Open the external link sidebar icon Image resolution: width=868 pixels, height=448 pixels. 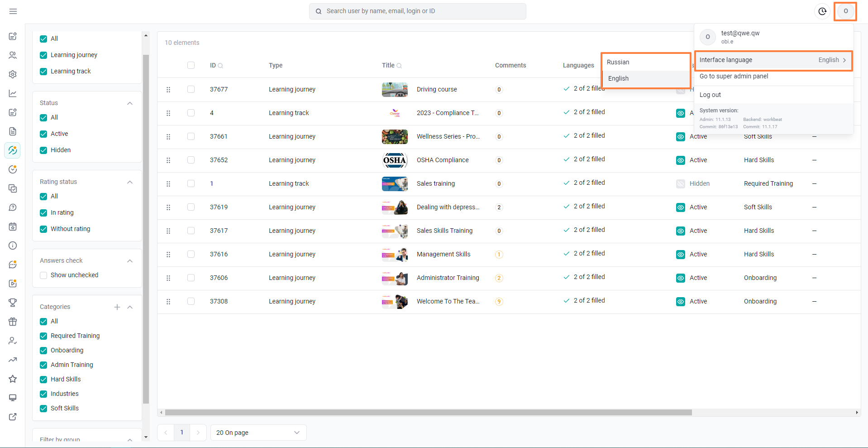click(13, 417)
